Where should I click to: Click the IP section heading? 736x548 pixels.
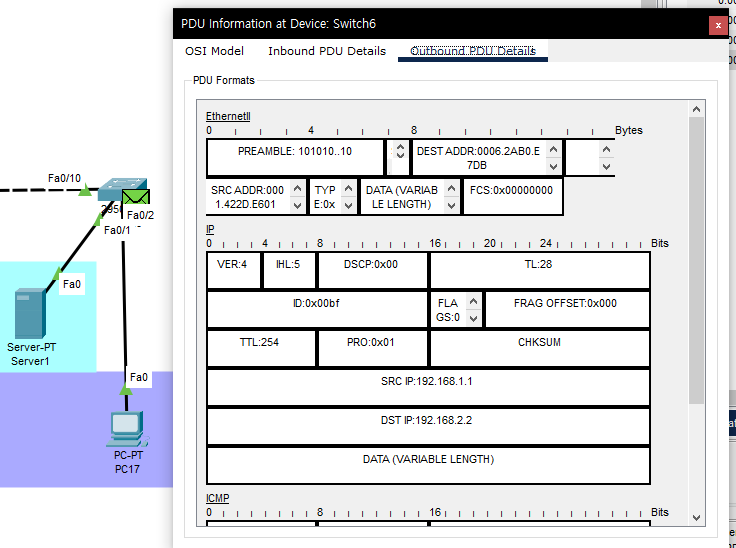210,229
